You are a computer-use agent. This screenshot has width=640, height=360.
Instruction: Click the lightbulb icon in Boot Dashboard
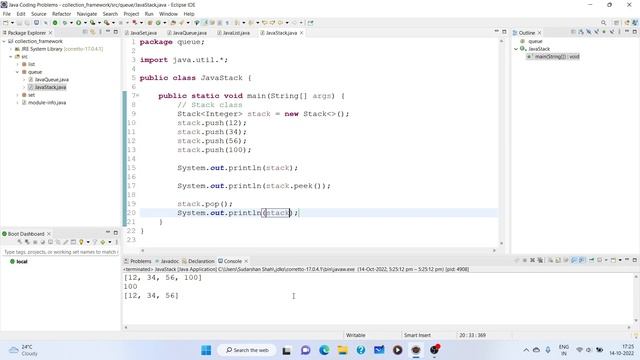(81, 242)
